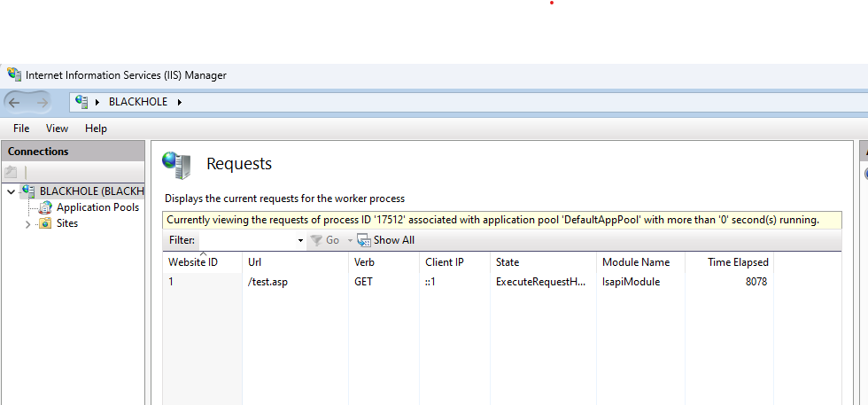This screenshot has height=405, width=868.
Task: Sort by Time Elapsed column header
Action: 729,262
